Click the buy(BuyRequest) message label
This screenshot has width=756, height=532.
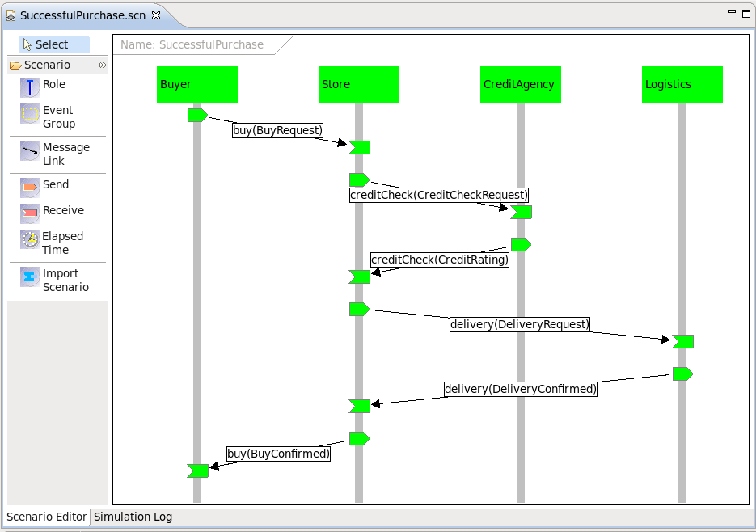coord(277,130)
